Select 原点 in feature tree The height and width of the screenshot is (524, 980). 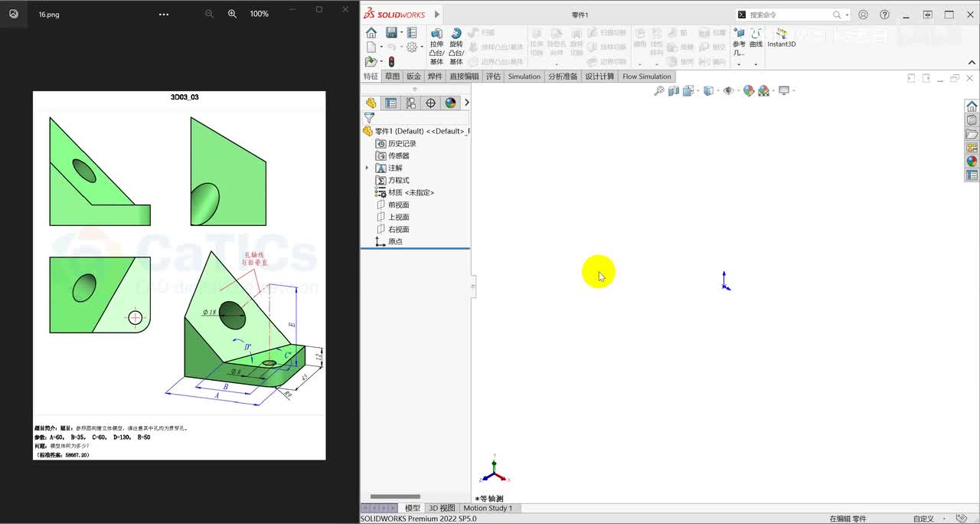(x=389, y=241)
